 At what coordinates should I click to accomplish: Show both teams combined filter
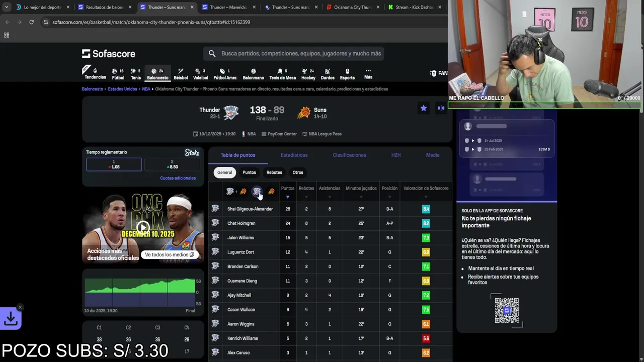tap(236, 192)
